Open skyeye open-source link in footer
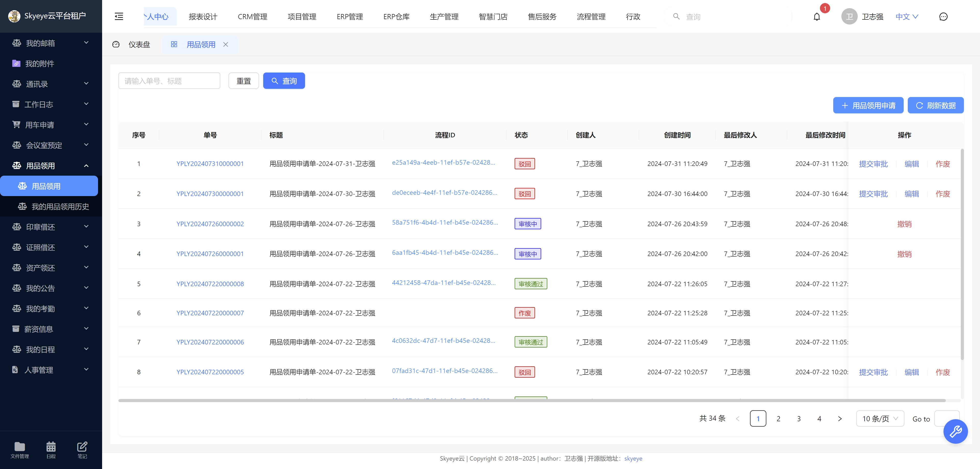This screenshot has height=469, width=980. point(633,458)
